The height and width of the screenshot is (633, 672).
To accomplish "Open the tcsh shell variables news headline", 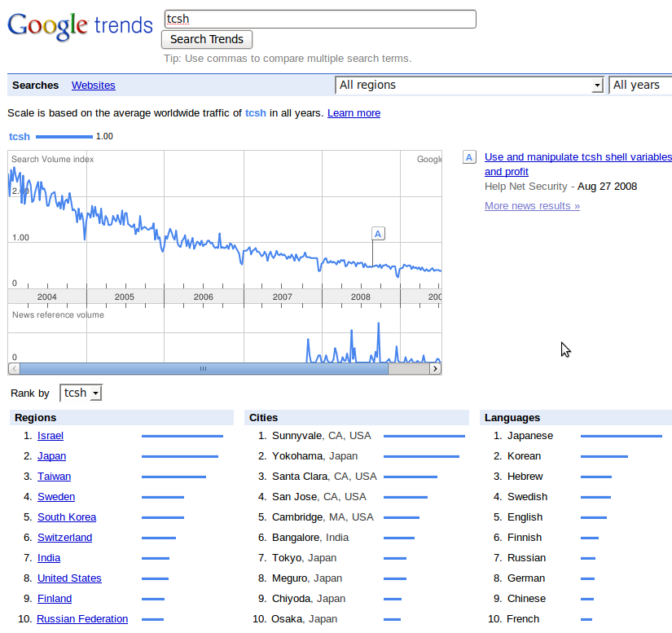I will click(578, 164).
